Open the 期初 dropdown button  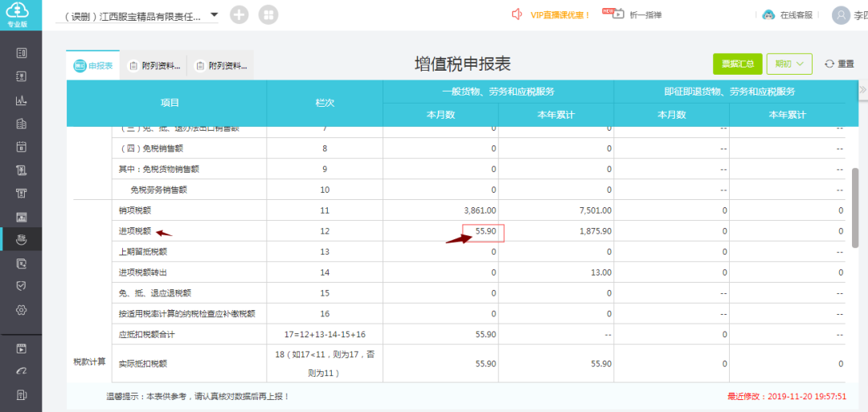(x=789, y=63)
